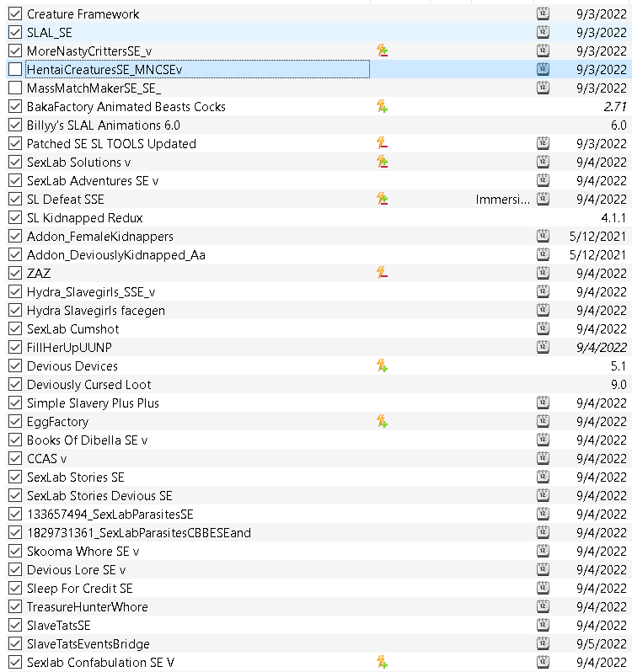
Task: Click version 2.71 of BakaFactory mod
Action: pyautogui.click(x=615, y=107)
